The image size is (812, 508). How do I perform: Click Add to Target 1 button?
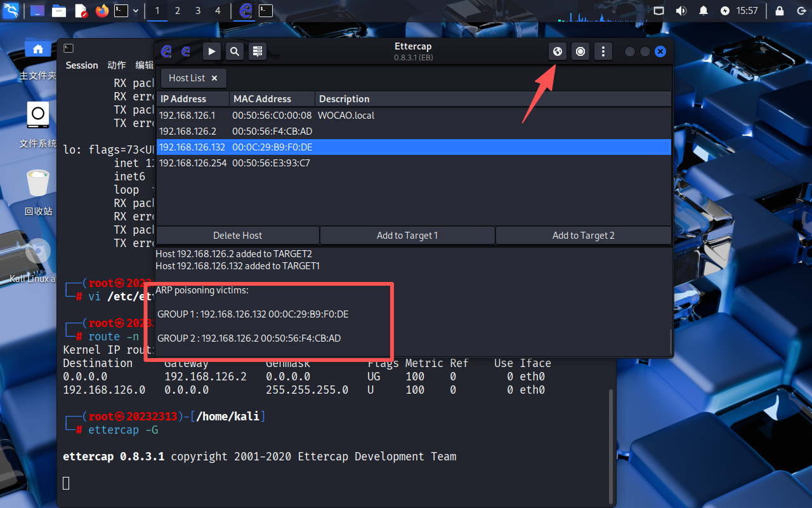[407, 236]
